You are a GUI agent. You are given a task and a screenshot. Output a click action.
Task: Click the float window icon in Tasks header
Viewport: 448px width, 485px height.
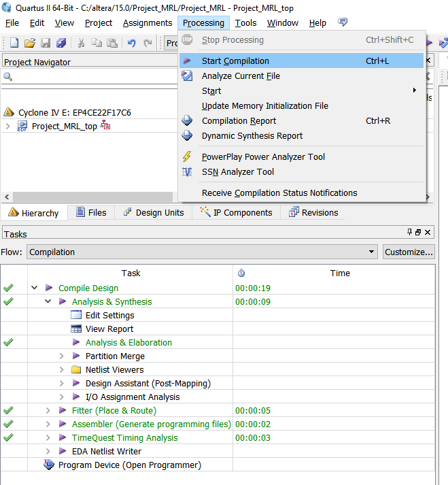pos(418,232)
